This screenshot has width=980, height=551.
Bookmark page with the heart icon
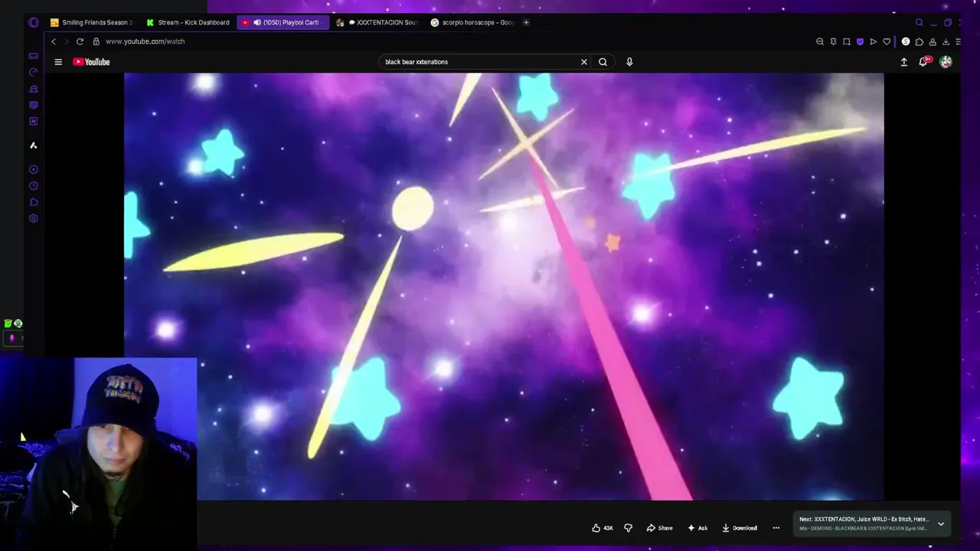(x=887, y=41)
